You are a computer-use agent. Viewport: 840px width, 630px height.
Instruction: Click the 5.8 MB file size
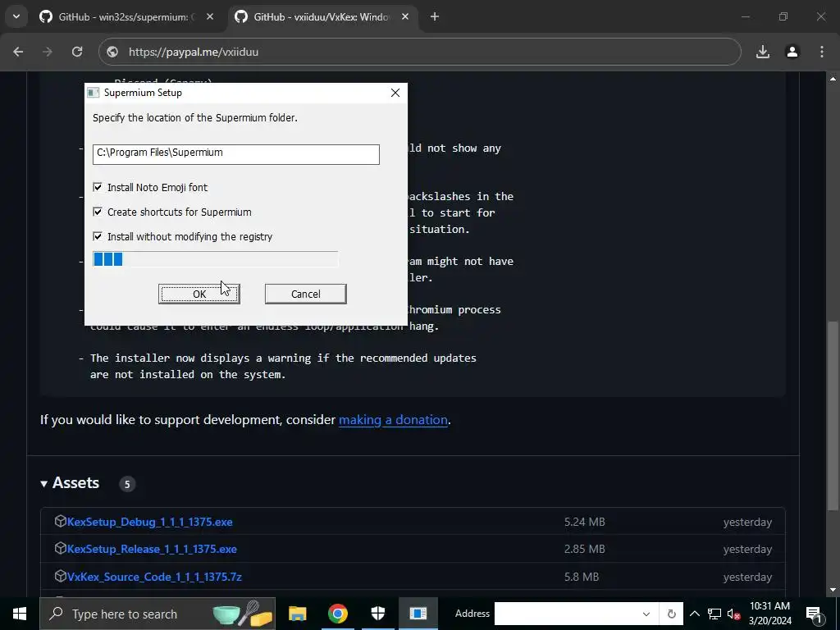[582, 577]
